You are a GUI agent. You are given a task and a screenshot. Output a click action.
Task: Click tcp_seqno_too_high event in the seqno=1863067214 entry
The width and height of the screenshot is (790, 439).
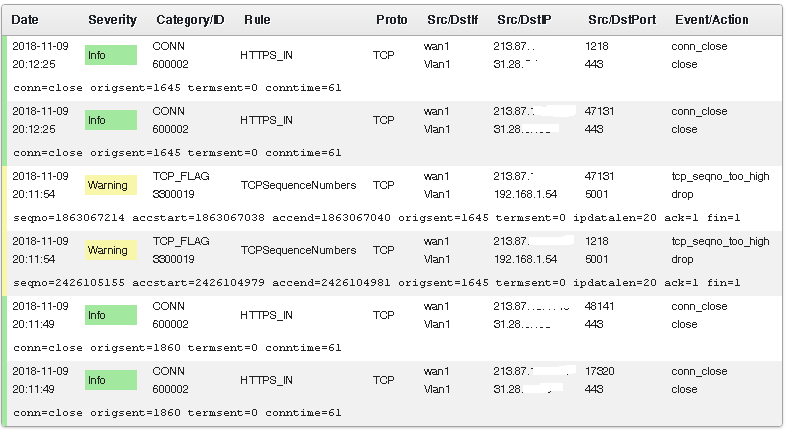click(720, 177)
